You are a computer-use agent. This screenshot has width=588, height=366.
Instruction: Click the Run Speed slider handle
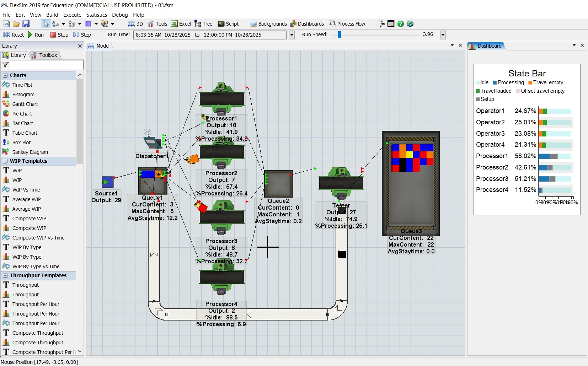pos(340,34)
